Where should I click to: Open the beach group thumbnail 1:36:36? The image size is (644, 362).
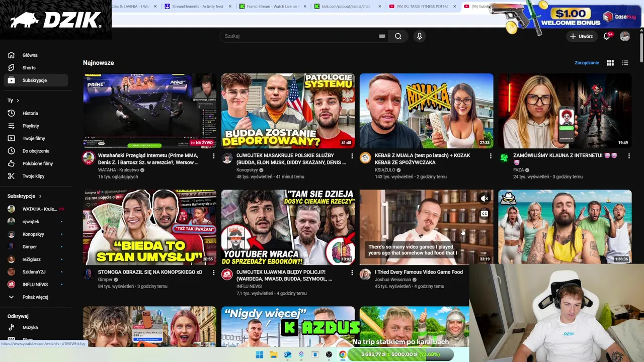click(565, 227)
